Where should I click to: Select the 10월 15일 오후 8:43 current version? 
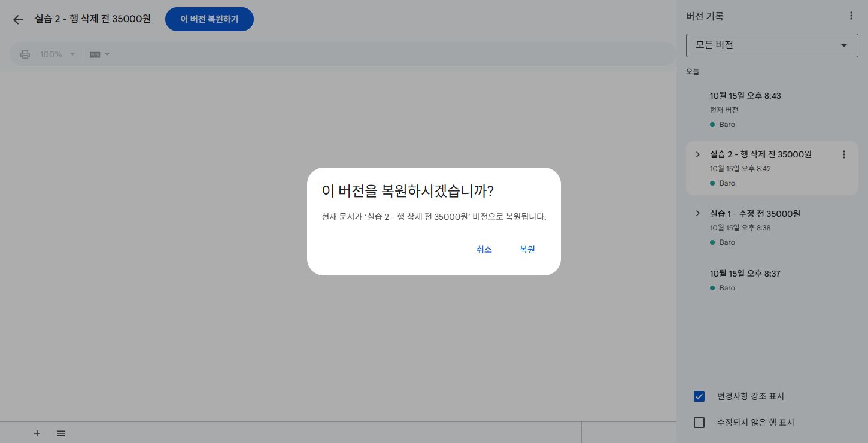772,110
